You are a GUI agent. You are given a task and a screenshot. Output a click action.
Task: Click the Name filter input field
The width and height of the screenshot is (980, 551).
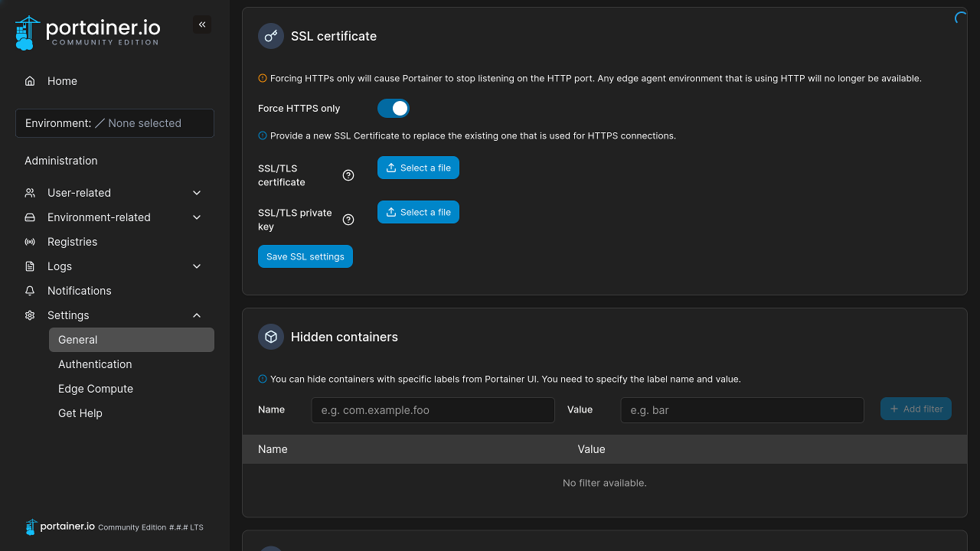tap(433, 409)
